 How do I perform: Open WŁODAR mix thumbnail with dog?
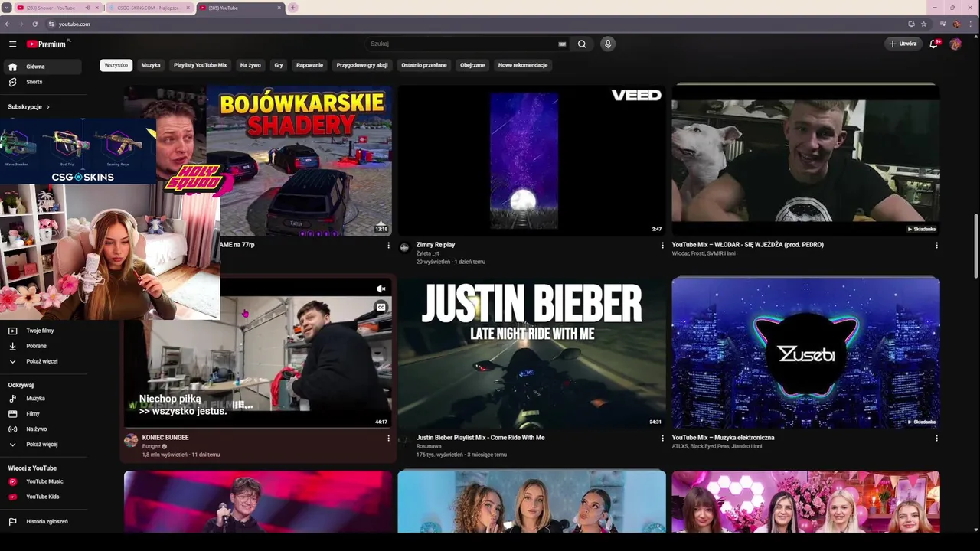(x=805, y=160)
